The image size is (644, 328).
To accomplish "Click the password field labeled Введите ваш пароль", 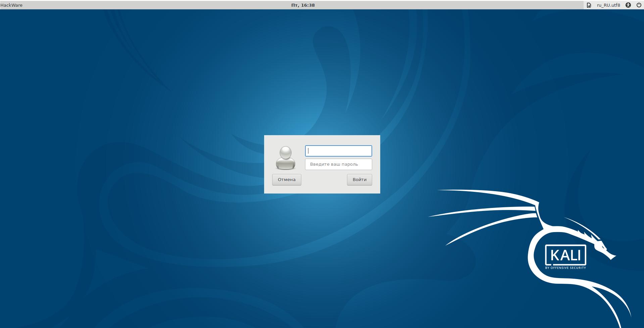I will coord(338,164).
